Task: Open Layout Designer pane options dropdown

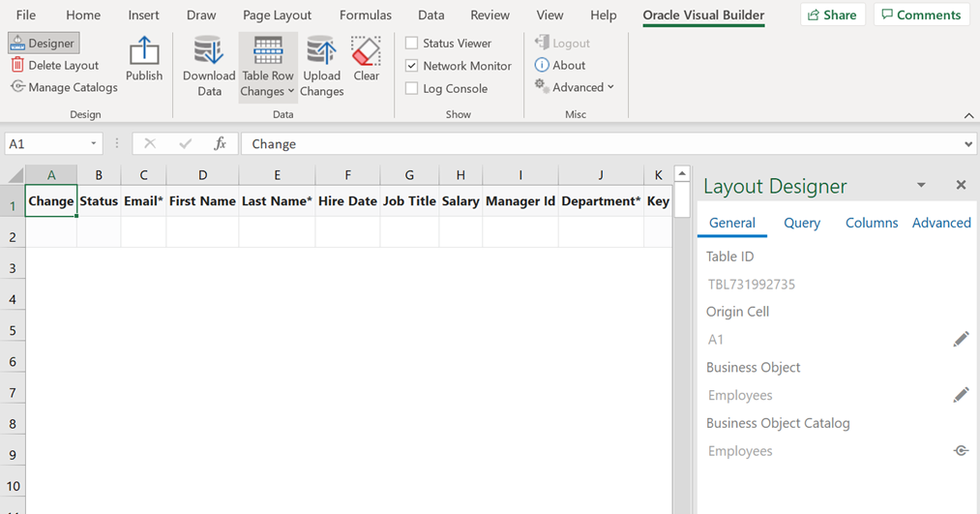Action: pyautogui.click(x=921, y=185)
